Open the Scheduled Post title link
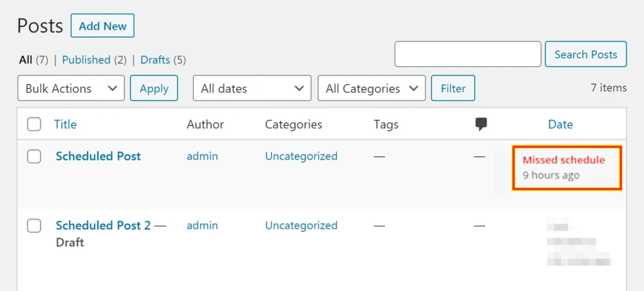The height and width of the screenshot is (291, 644). [x=98, y=156]
